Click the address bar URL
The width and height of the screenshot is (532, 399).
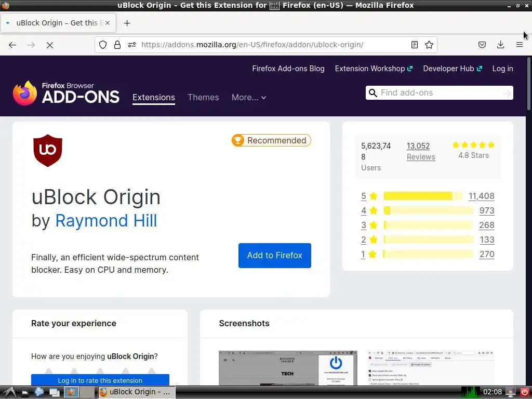(252, 45)
